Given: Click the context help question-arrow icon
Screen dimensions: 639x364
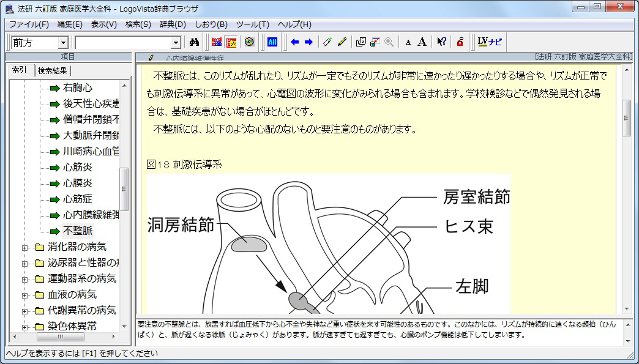Looking at the screenshot, I should point(441,42).
